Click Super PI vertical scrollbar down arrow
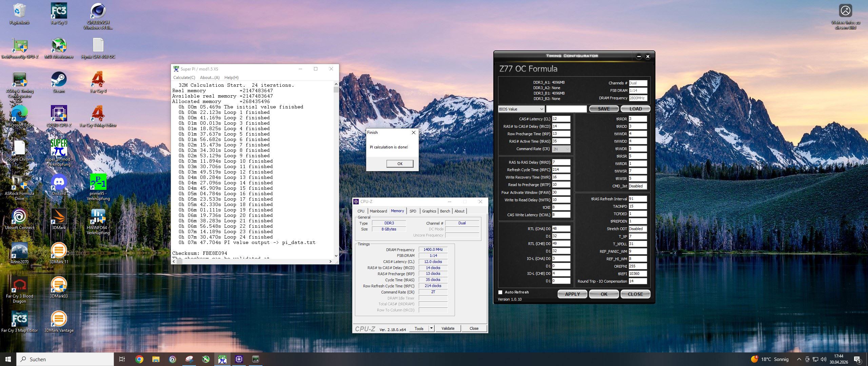Image resolution: width=868 pixels, height=366 pixels. [x=336, y=256]
